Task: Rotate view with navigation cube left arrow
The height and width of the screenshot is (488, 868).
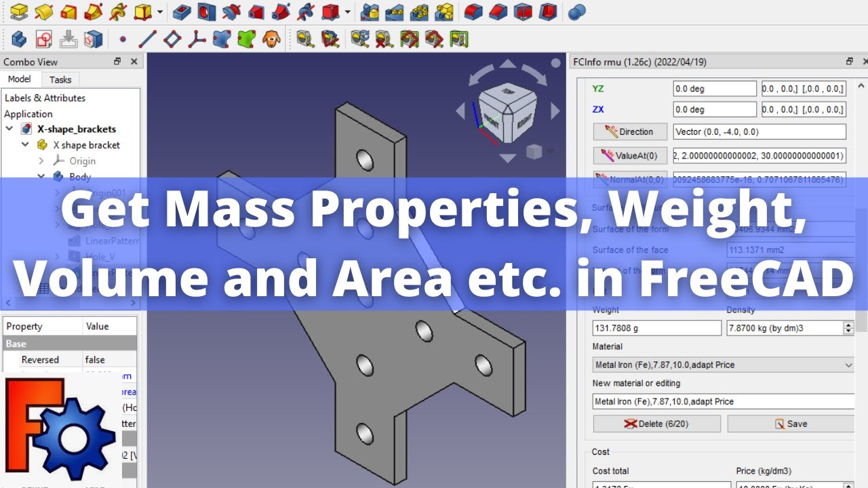Action: [460, 110]
